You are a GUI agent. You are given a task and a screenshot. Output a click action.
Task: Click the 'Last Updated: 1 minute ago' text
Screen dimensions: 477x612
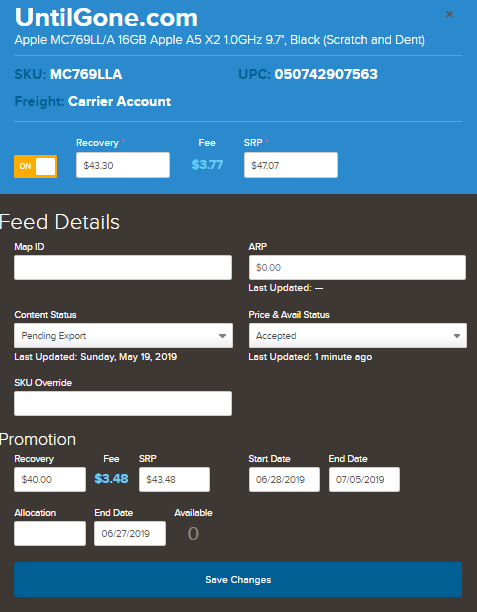(310, 357)
